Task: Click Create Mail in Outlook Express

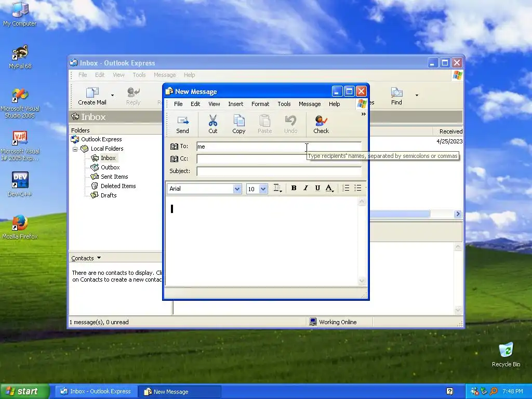Action: (x=92, y=96)
